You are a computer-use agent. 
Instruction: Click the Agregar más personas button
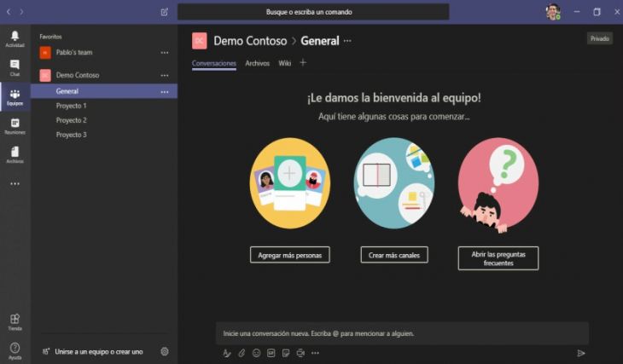289,255
